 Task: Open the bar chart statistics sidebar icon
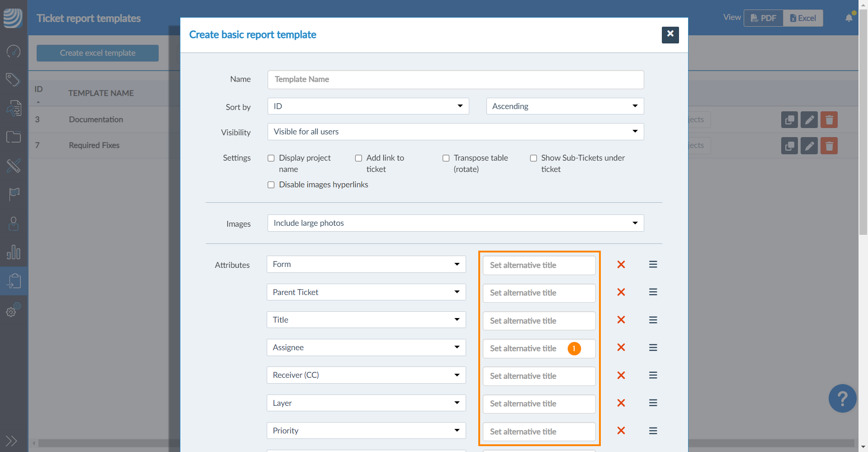14,252
